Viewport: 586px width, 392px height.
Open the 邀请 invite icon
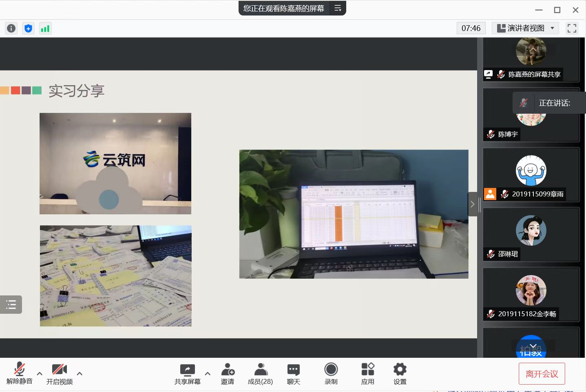[228, 374]
